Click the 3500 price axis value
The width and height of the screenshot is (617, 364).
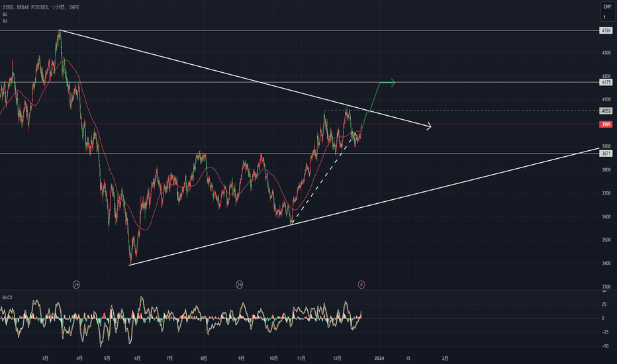(x=606, y=240)
